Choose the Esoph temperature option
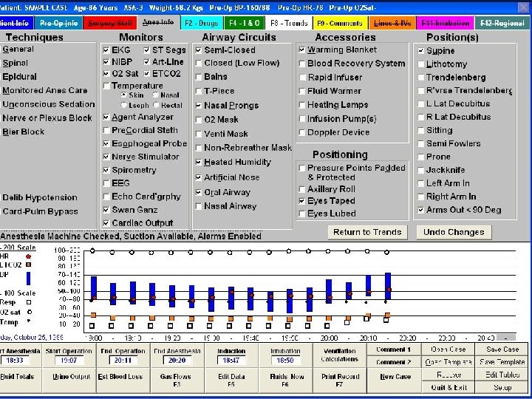The height and width of the screenshot is (399, 532). 124,105
